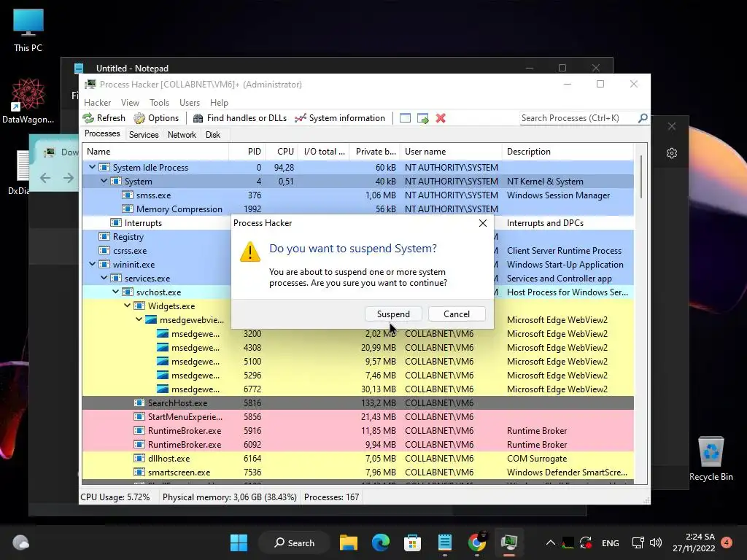The image size is (747, 560).
Task: Click the find window and thread icon
Action: pos(422,118)
